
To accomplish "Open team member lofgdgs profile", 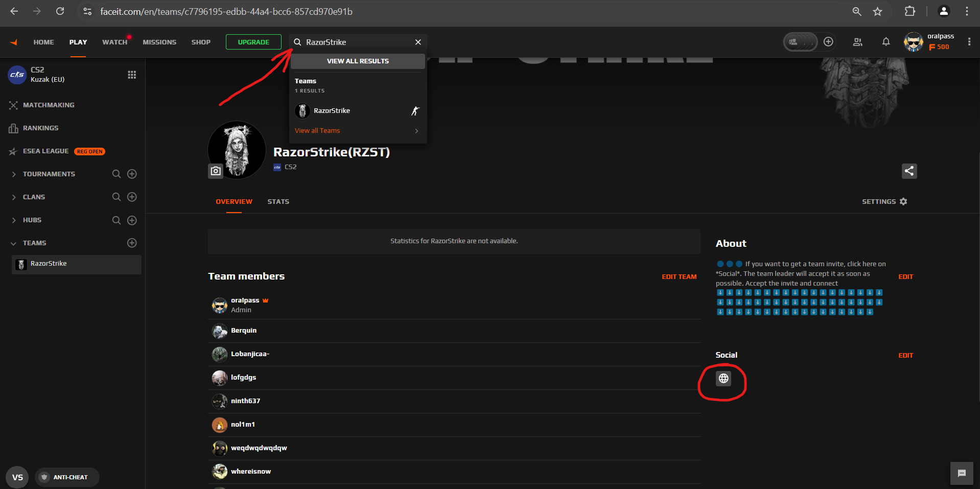I will click(x=243, y=378).
